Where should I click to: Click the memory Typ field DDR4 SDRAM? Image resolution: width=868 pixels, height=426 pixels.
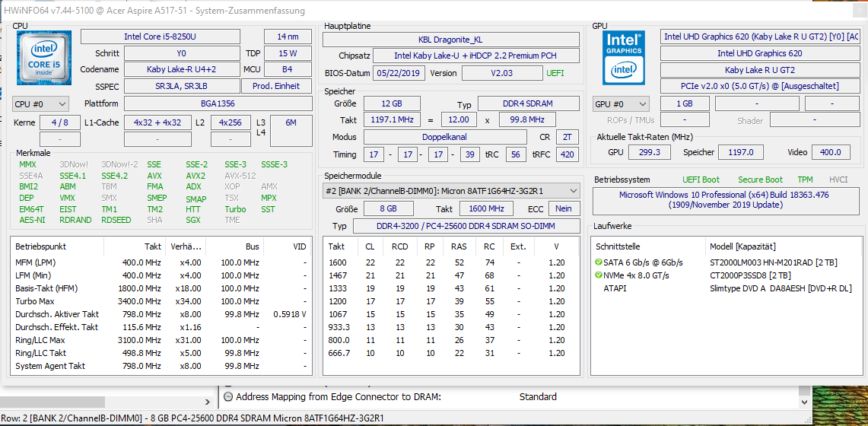tap(528, 103)
